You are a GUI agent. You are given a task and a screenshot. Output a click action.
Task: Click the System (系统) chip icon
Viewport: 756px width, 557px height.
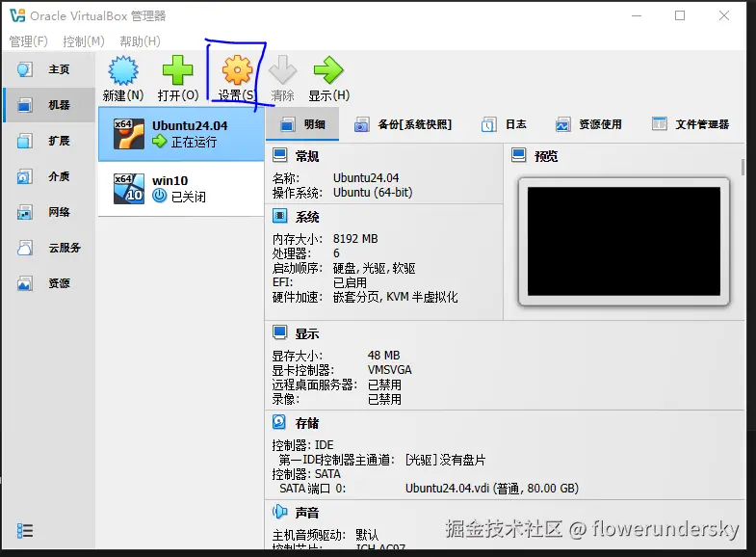point(279,216)
